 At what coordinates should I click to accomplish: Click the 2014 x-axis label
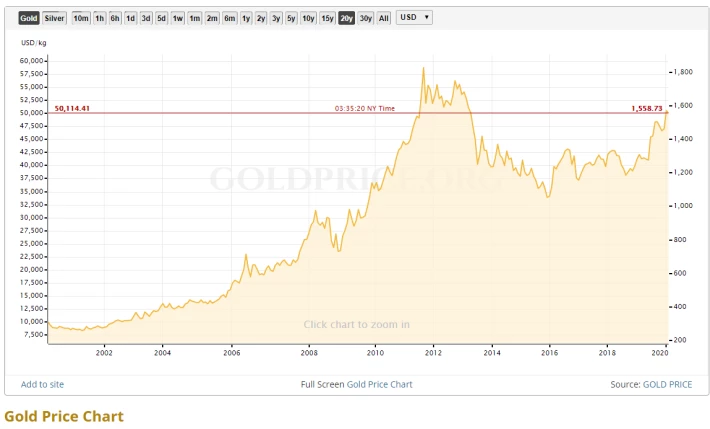point(492,353)
